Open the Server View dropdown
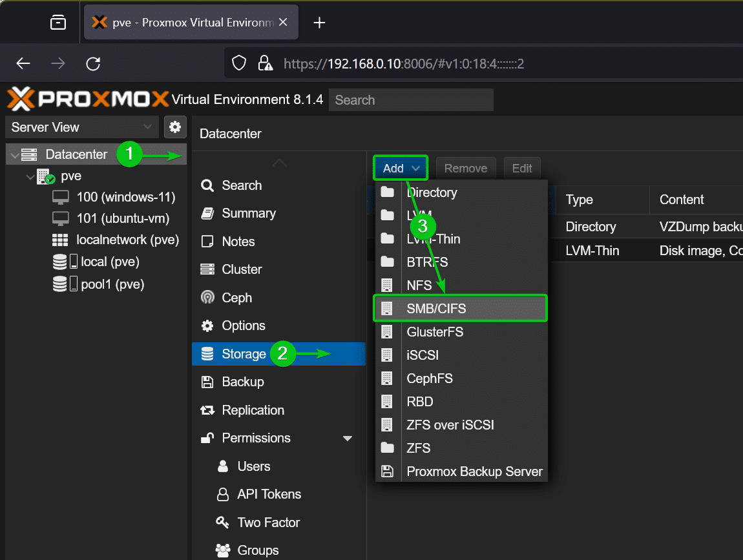The image size is (743, 560). (82, 127)
